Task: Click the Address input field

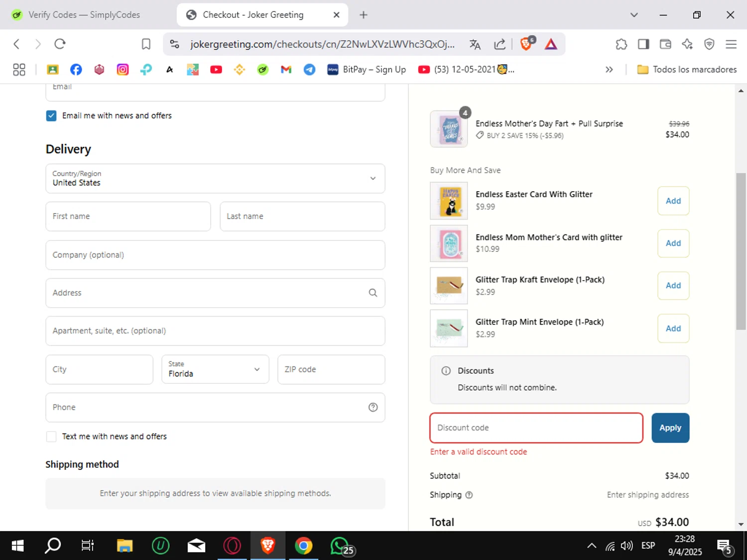Action: [x=215, y=293]
